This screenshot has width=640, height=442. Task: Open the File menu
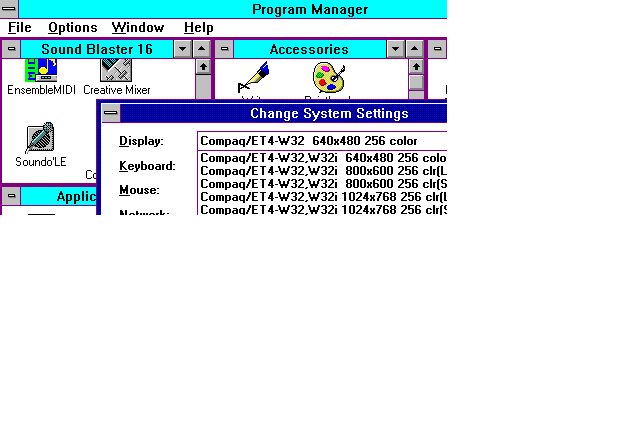point(20,28)
